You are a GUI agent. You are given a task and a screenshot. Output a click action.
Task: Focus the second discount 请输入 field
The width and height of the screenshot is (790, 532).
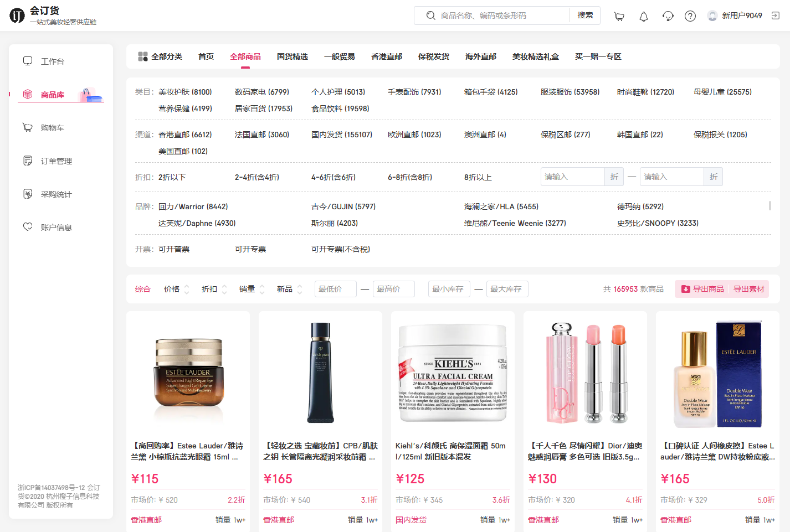(672, 177)
